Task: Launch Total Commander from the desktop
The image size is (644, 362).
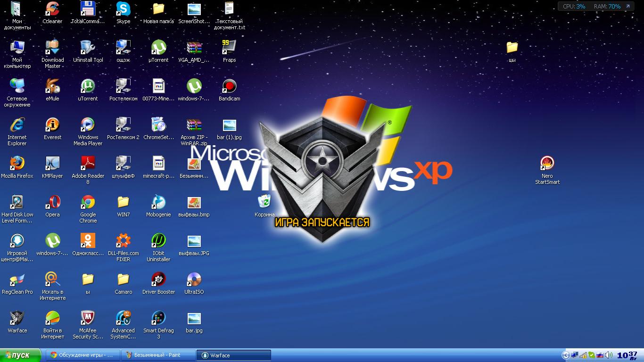Action: 88,13
